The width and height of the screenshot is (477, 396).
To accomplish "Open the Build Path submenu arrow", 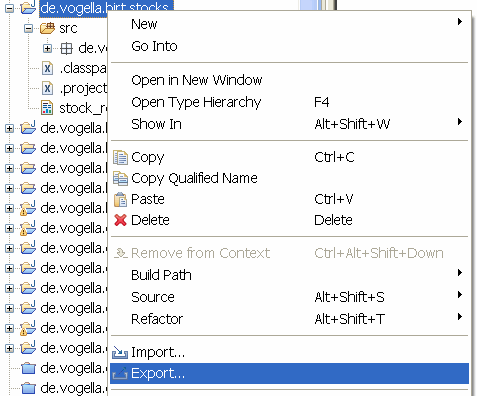I will tap(460, 273).
